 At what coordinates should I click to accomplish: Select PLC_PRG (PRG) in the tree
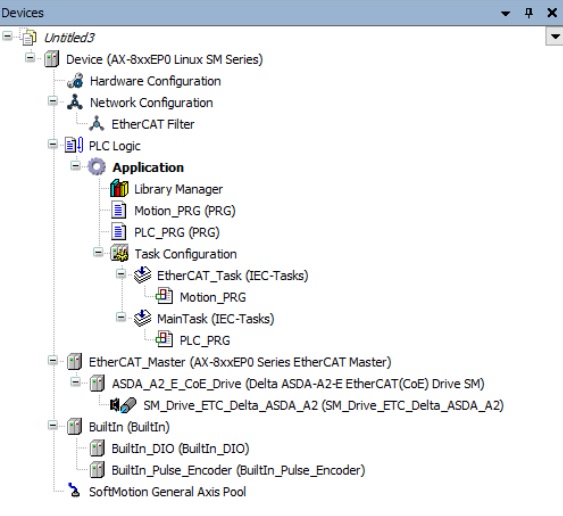[177, 232]
